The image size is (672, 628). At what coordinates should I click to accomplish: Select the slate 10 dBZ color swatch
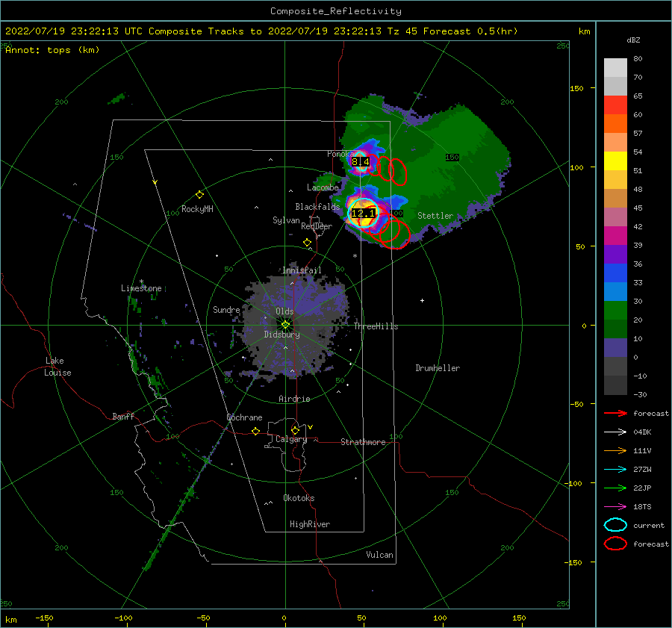pyautogui.click(x=615, y=347)
